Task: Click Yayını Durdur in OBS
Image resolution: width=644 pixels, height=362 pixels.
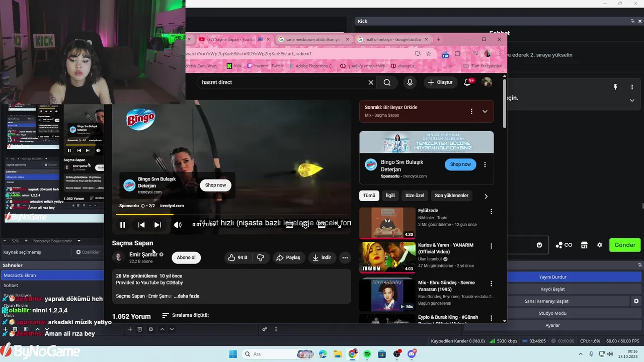Action: pyautogui.click(x=552, y=277)
